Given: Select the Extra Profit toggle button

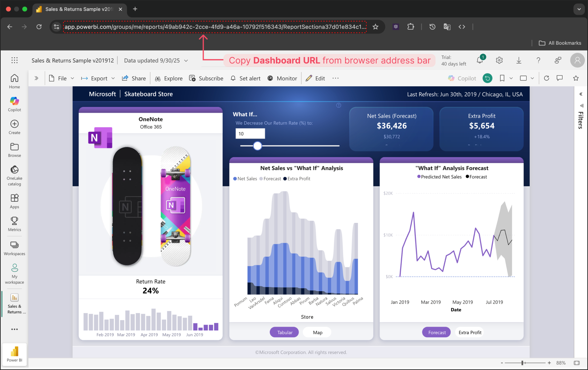Looking at the screenshot, I should coord(470,332).
